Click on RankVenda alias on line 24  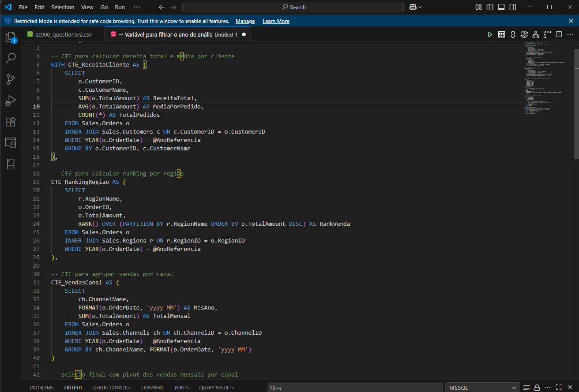[x=335, y=224]
